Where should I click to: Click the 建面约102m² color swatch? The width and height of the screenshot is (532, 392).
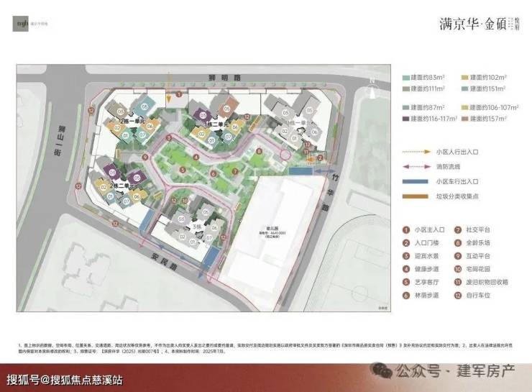(x=464, y=78)
